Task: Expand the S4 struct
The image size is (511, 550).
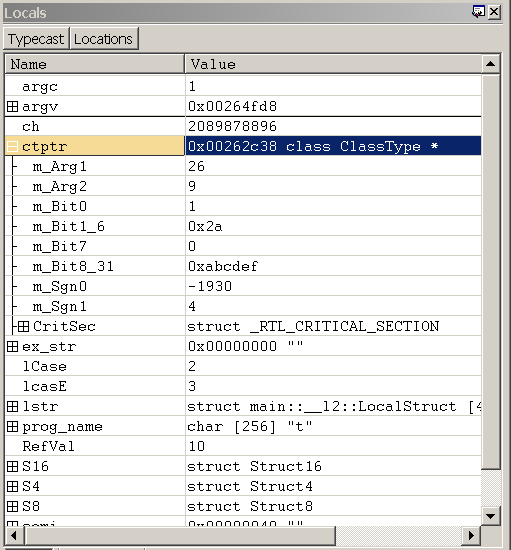Action: 12,487
